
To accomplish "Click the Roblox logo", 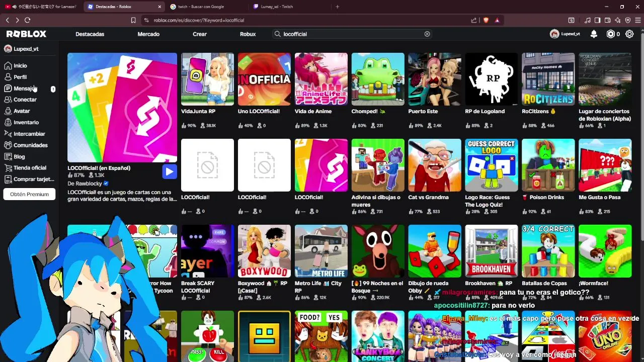I will (x=26, y=34).
